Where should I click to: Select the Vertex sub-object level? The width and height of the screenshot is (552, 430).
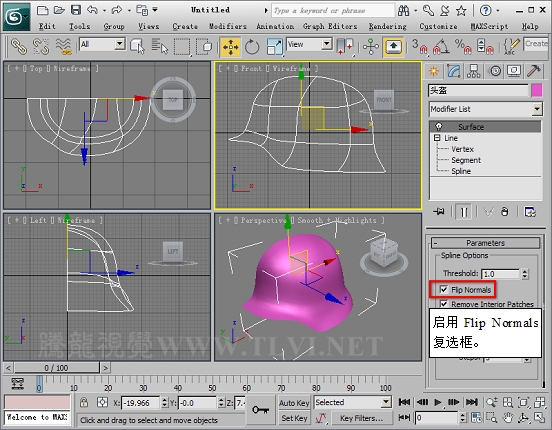(x=462, y=149)
